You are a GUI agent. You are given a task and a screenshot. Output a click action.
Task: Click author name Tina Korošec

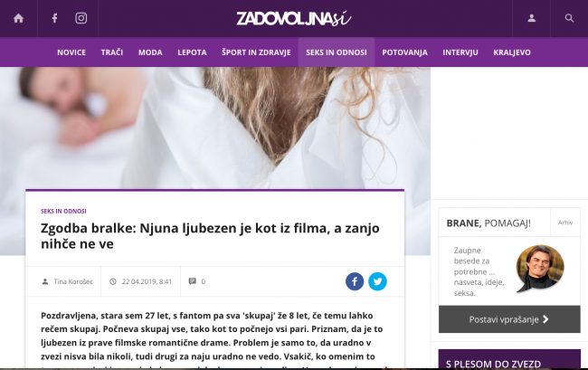[x=73, y=281]
